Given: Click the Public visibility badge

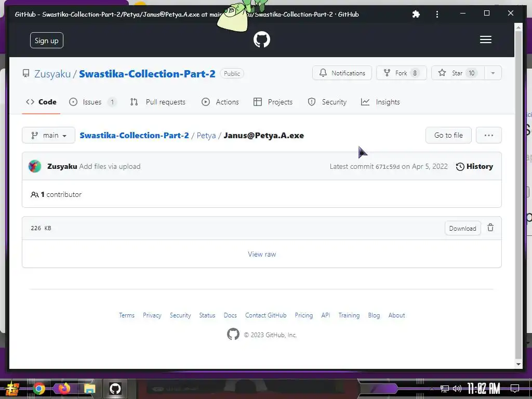Looking at the screenshot, I should (x=232, y=74).
